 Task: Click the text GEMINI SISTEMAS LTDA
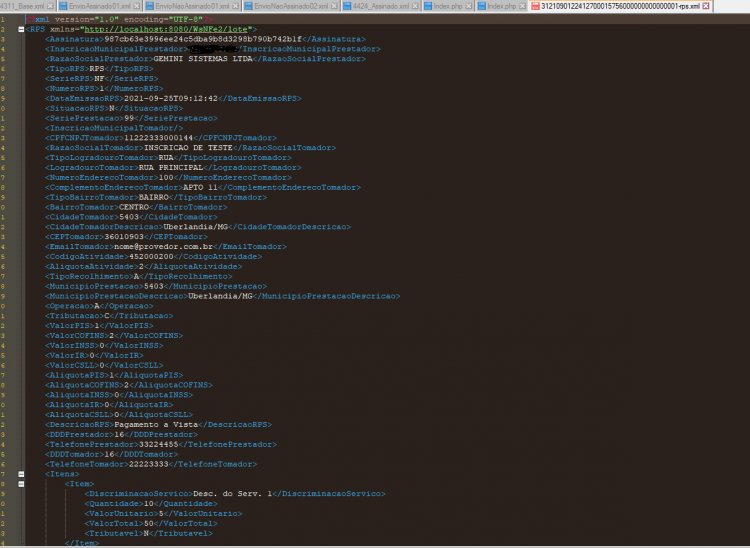tap(203, 59)
